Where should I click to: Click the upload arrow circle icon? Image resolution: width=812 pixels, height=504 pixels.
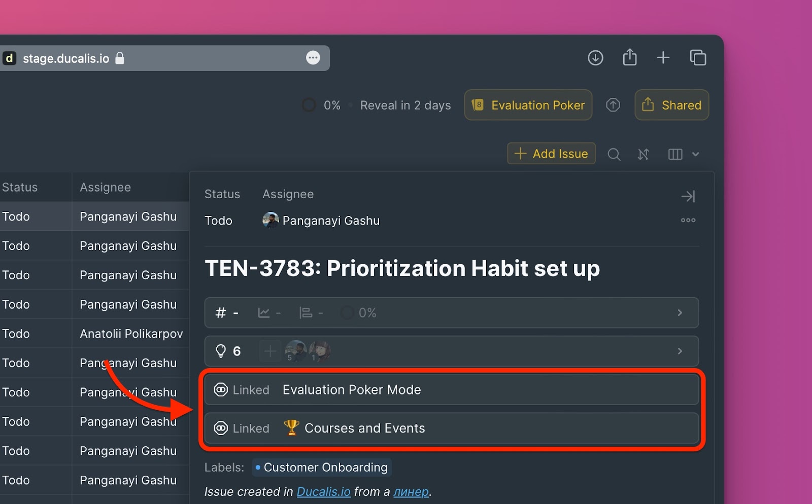[613, 105]
